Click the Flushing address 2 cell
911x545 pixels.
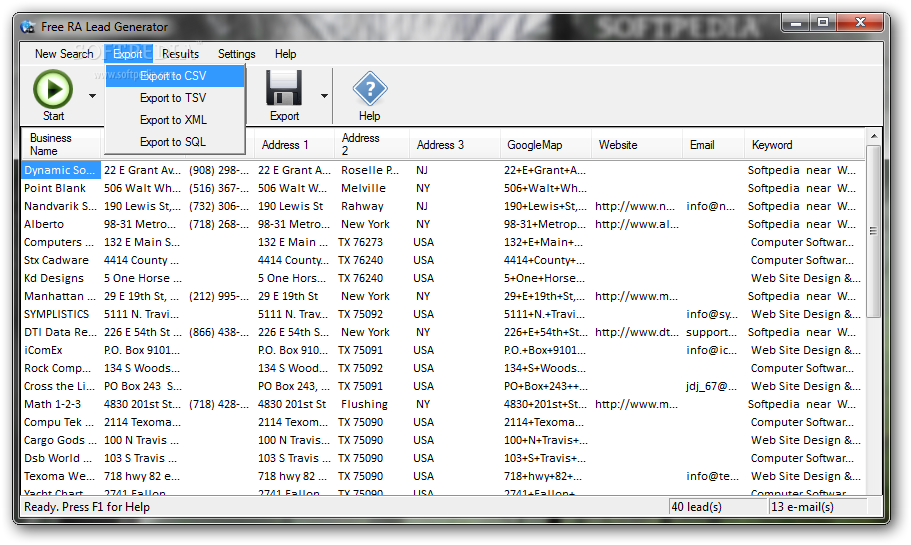point(364,404)
